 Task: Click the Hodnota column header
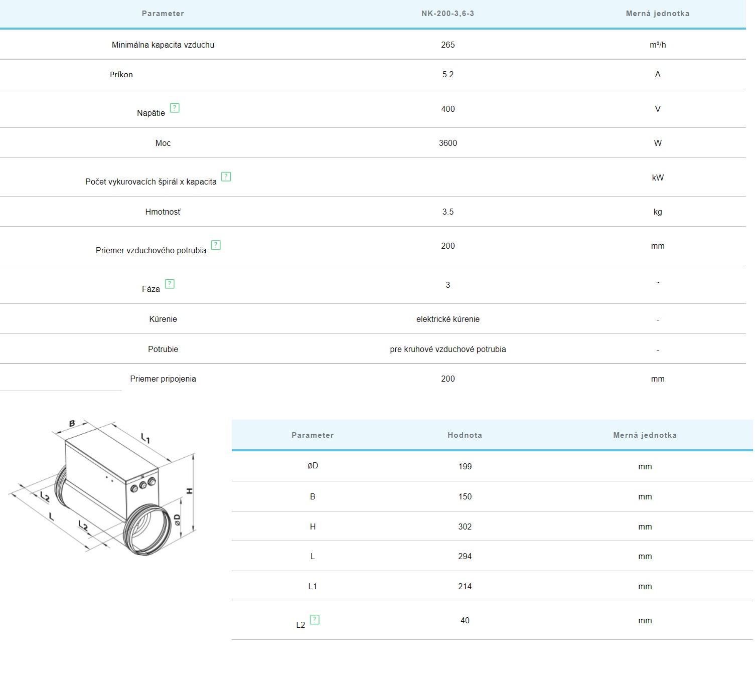click(465, 435)
